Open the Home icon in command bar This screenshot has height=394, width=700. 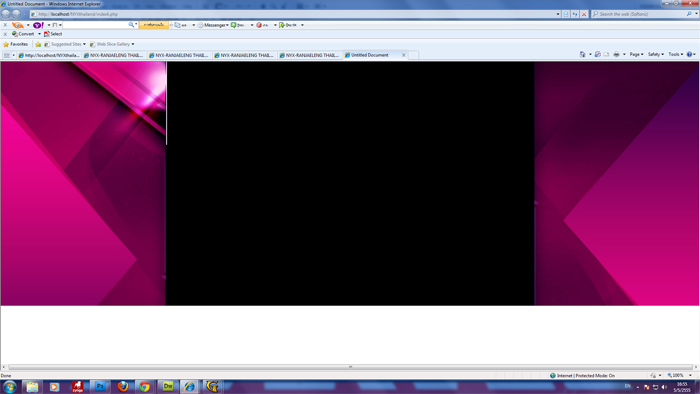pyautogui.click(x=582, y=54)
